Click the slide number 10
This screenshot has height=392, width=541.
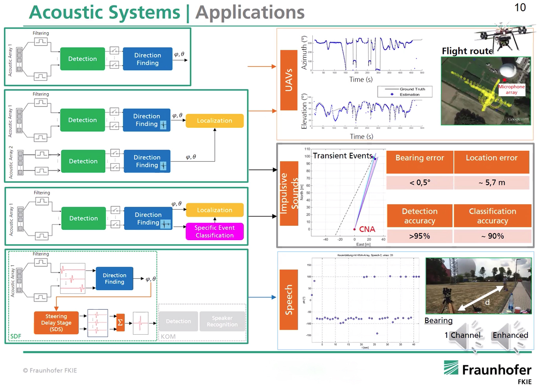520,7
